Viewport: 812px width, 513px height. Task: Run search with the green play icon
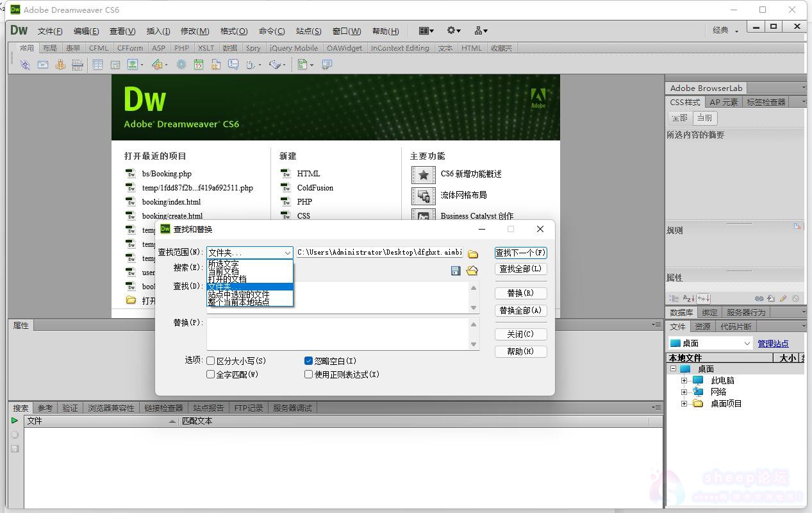tap(15, 421)
